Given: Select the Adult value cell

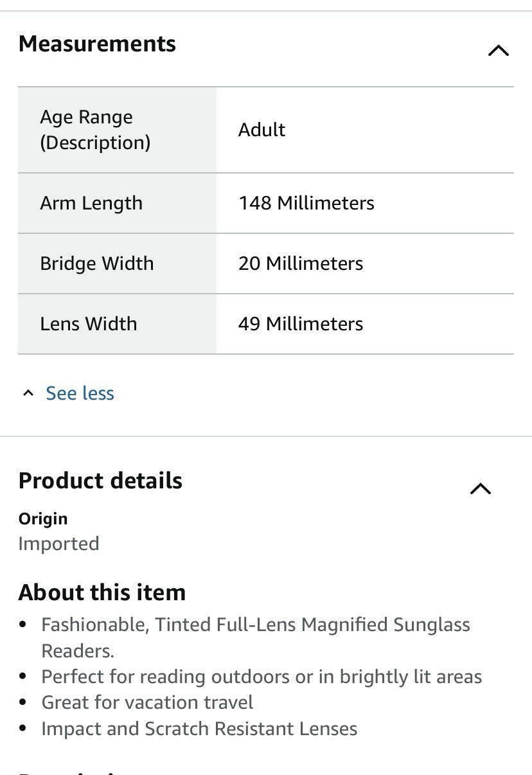Looking at the screenshot, I should 262,130.
